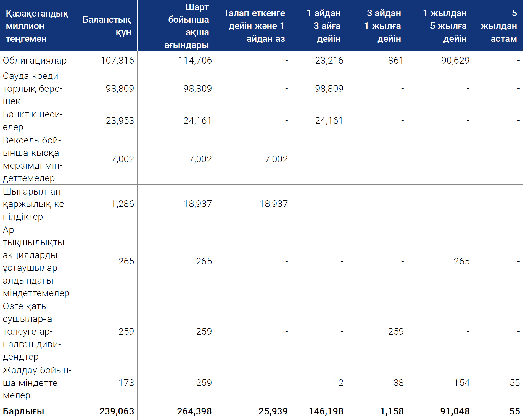This screenshot has height=420, width=523.
Task: Select the value 23,216
Action: click(329, 60)
